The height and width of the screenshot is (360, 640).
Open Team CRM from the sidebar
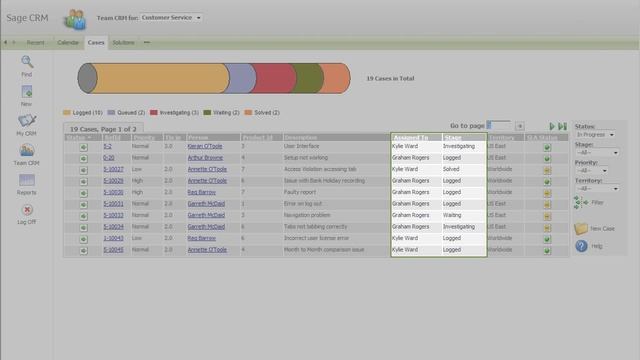coord(27,150)
